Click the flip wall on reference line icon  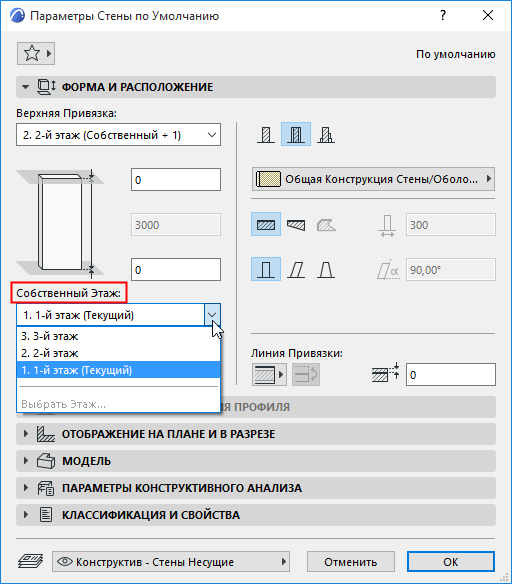(x=306, y=375)
